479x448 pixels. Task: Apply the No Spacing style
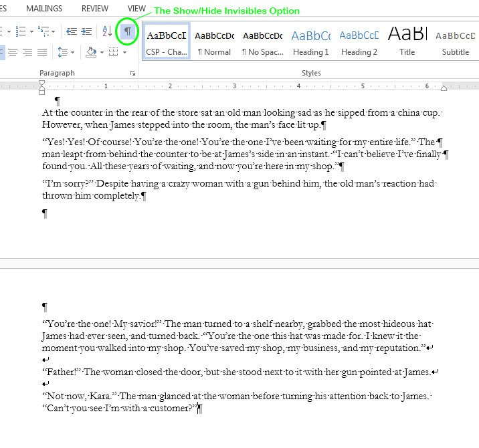[x=263, y=41]
